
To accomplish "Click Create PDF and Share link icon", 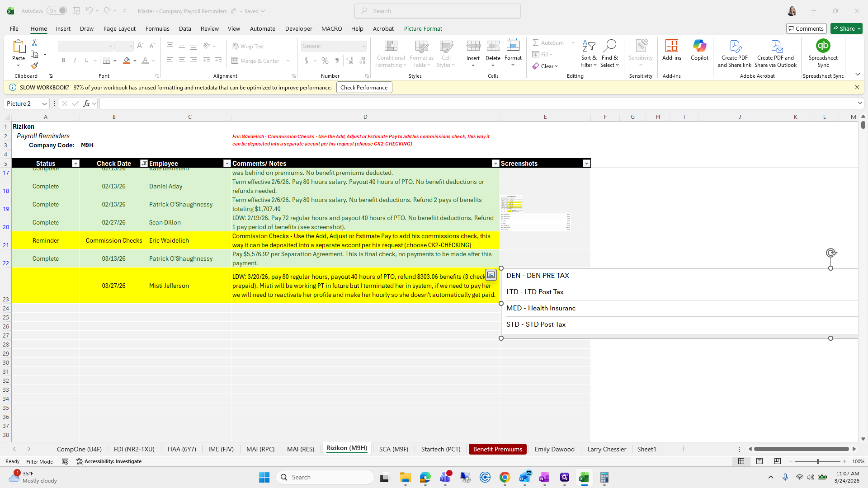I will click(x=735, y=46).
